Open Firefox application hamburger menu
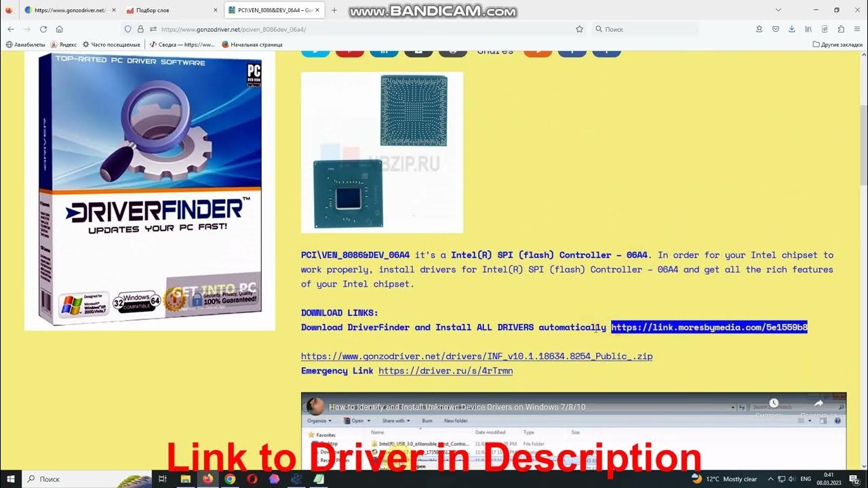 [x=857, y=29]
